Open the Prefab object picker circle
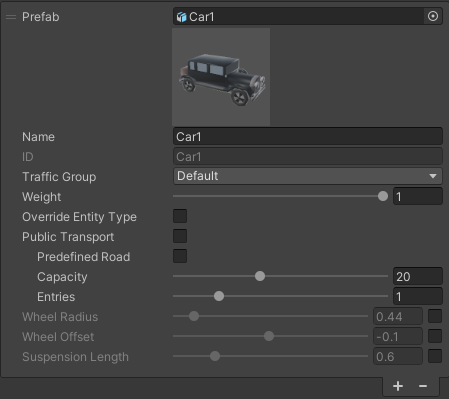Screen dimensions: 449x399 tap(433, 16)
